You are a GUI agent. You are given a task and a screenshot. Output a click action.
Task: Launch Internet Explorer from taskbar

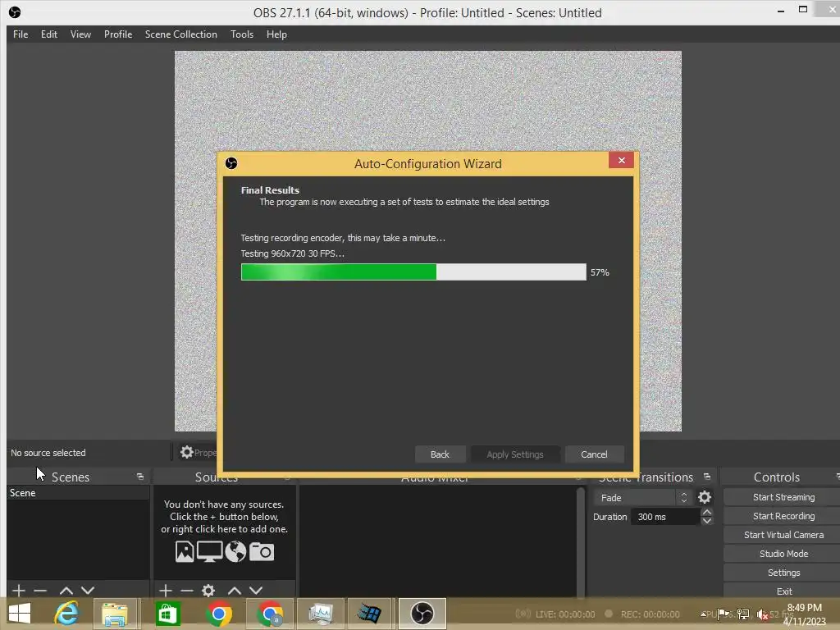[x=67, y=614]
